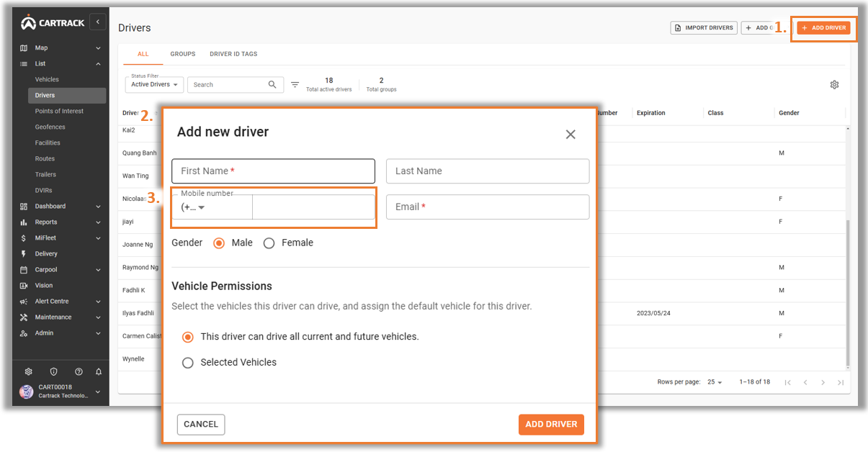This screenshot has height=452, width=868.
Task: Open the Status Filter Active Drivers dropdown
Action: [x=154, y=84]
